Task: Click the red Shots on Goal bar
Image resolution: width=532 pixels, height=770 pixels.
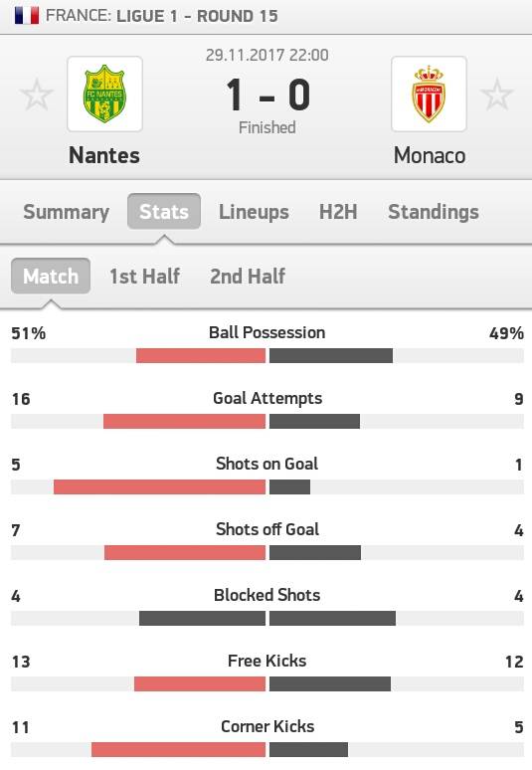Action: (159, 486)
